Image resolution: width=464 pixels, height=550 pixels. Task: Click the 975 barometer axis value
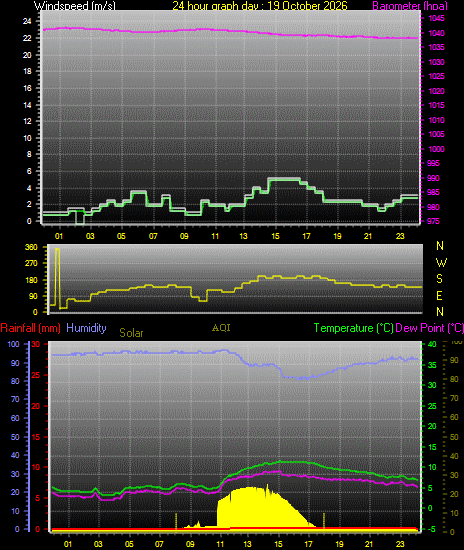pos(433,221)
